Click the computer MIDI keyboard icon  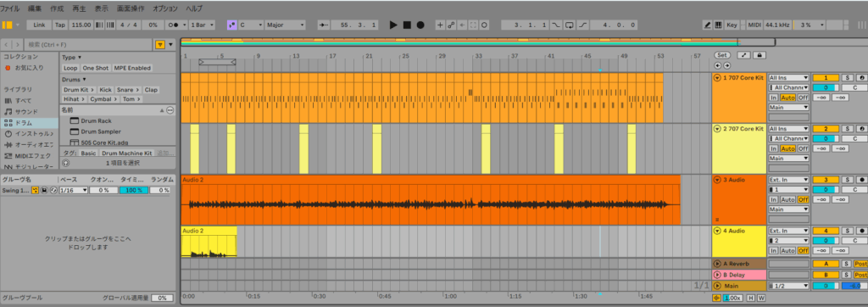(718, 25)
